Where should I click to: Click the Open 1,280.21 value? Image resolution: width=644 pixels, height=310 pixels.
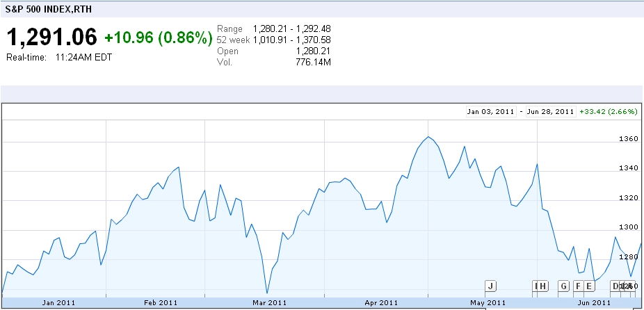coord(313,51)
